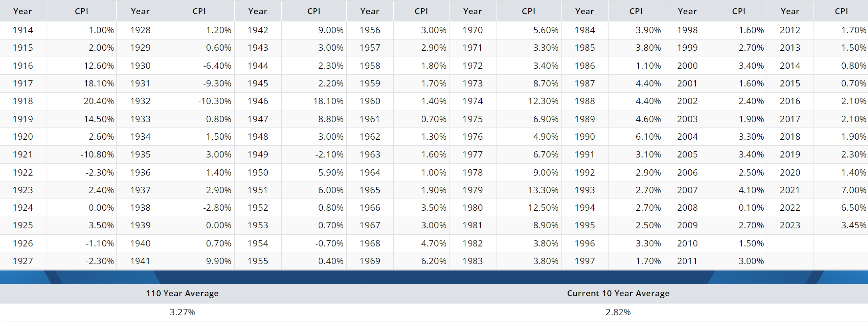
Task: Select the 2021 CPI value 7.00%
Action: pos(853,190)
